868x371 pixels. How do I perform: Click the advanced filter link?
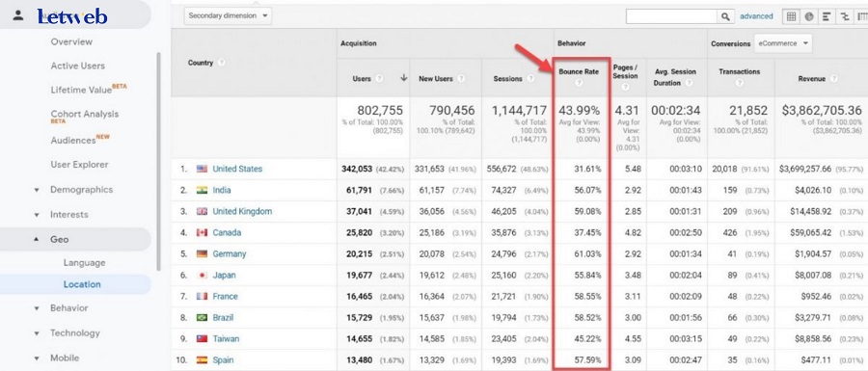pyautogui.click(x=756, y=16)
